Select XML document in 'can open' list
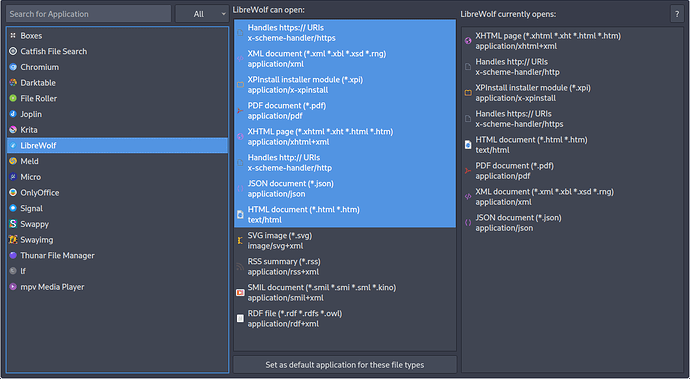This screenshot has width=690, height=379. coord(345,59)
